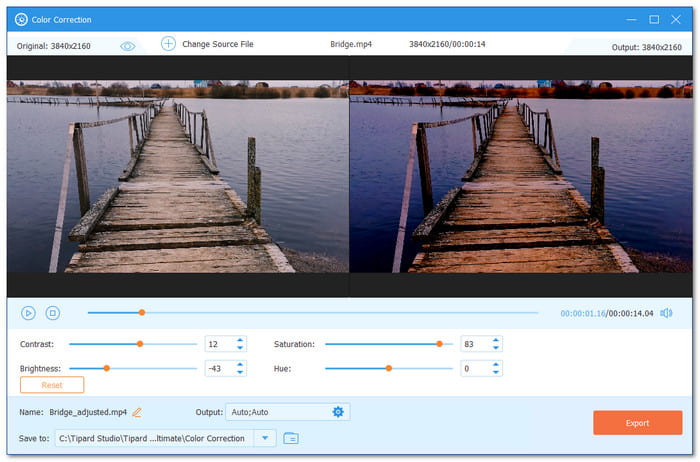The width and height of the screenshot is (700, 462).
Task: Click the Hue slider handle
Action: (x=389, y=368)
